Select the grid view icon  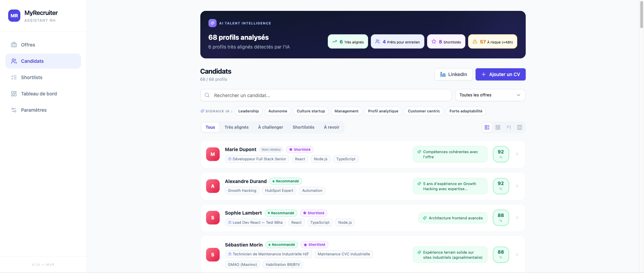pos(498,127)
